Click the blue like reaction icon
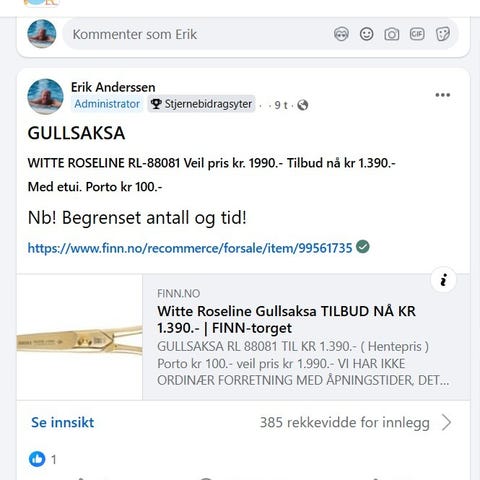The image size is (480, 480). (x=37, y=459)
